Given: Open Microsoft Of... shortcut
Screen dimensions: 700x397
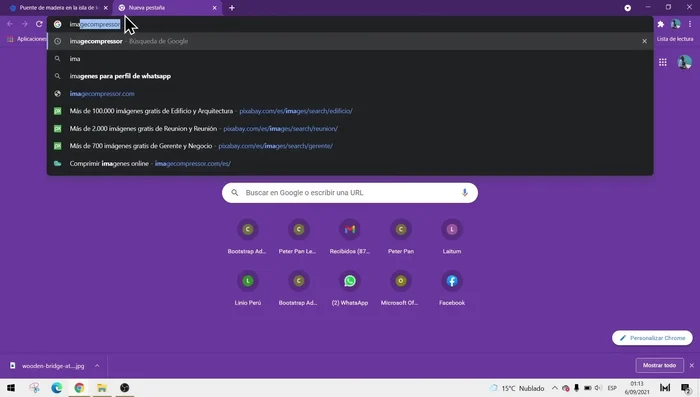Looking at the screenshot, I should (400, 288).
